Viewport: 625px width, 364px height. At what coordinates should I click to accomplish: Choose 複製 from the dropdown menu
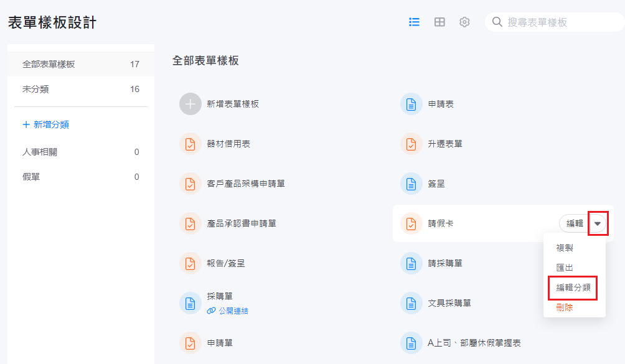pyautogui.click(x=564, y=248)
